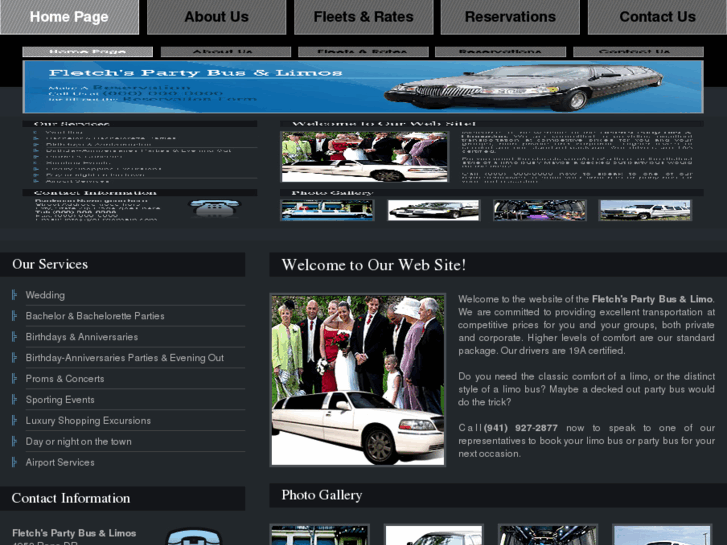Open the third large Photo Gallery thumbnail
Image resolution: width=727 pixels, height=545 pixels.
[548, 535]
